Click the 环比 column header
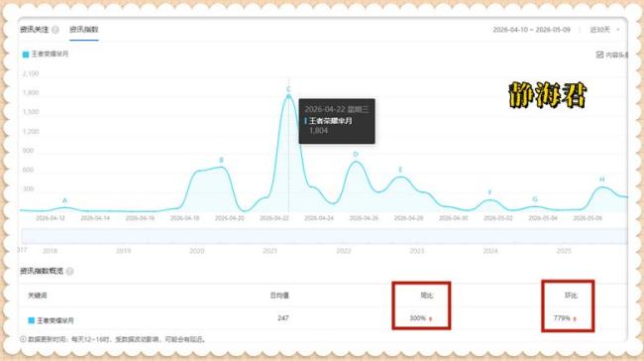This screenshot has width=644, height=361. tap(571, 296)
